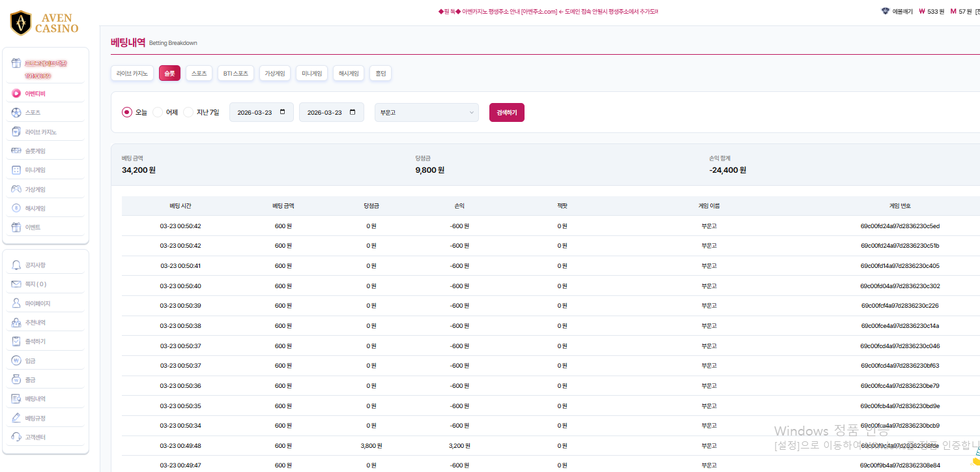The image size is (980, 472).
Task: Click the 입금 deposit coin icon
Action: (16, 361)
